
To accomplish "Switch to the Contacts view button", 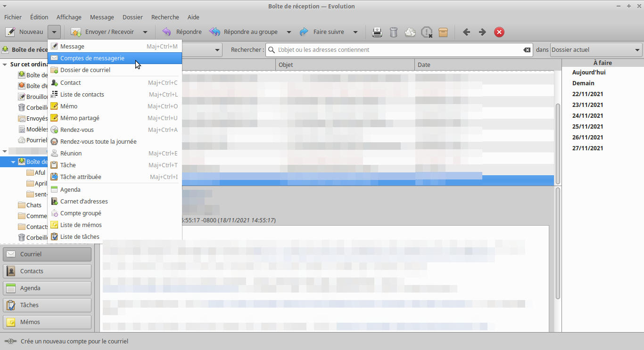I will click(x=47, y=271).
